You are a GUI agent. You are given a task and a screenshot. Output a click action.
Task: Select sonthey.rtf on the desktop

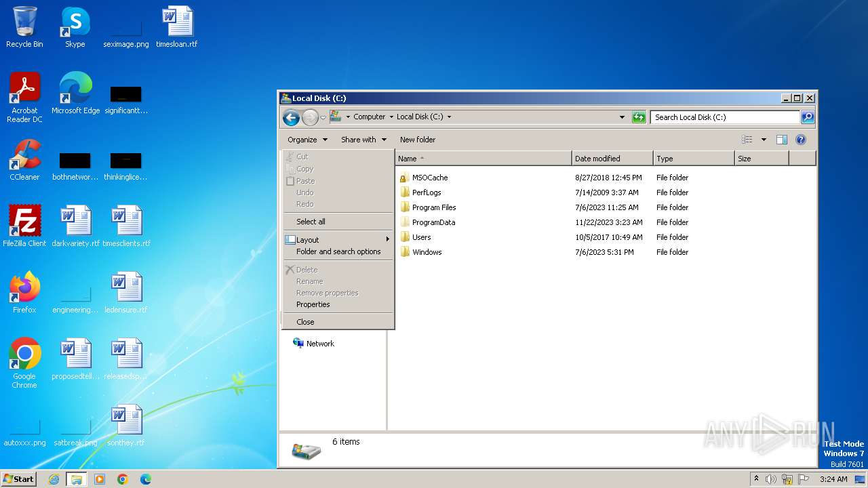126,426
